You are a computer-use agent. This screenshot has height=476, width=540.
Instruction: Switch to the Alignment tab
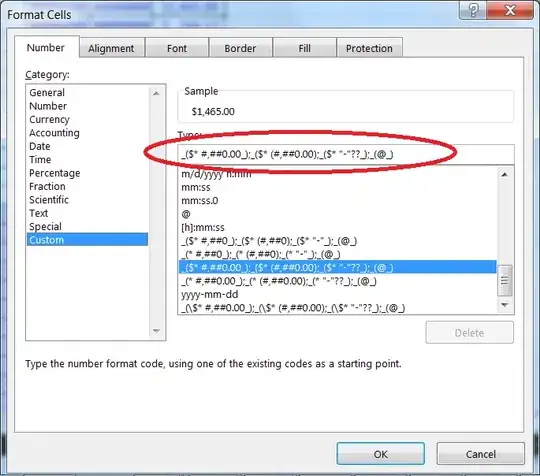(111, 48)
